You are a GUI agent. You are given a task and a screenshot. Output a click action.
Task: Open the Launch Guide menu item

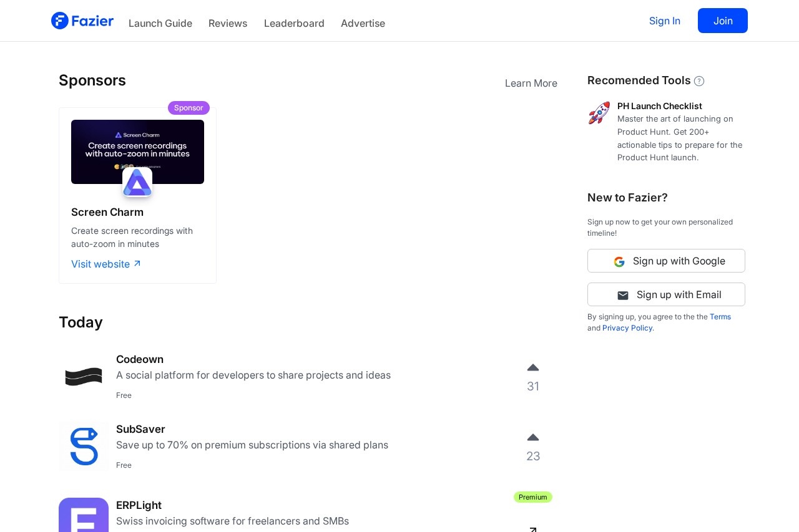160,23
